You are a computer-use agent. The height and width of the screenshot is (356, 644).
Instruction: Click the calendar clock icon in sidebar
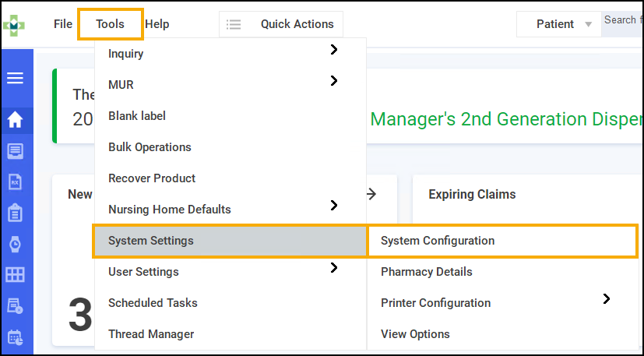click(x=15, y=337)
